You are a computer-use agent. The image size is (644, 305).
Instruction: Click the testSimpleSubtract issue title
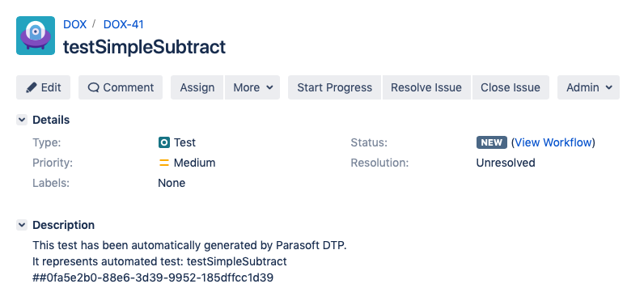pyautogui.click(x=144, y=47)
